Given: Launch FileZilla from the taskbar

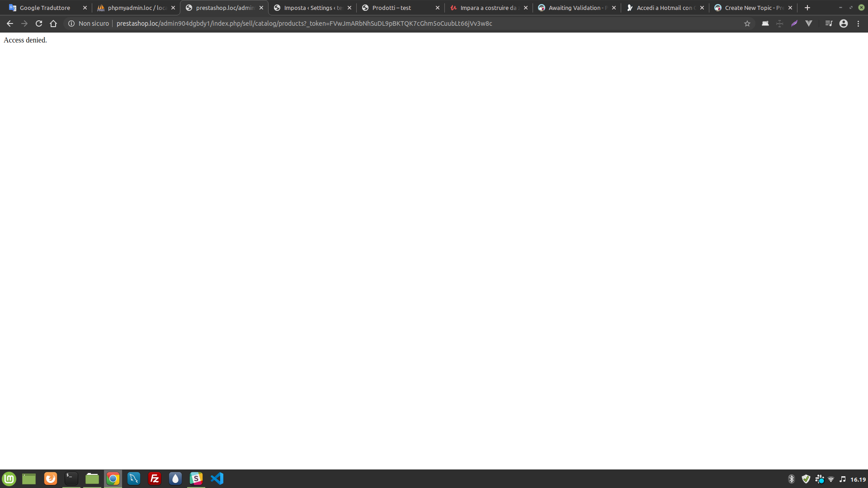Looking at the screenshot, I should [155, 479].
